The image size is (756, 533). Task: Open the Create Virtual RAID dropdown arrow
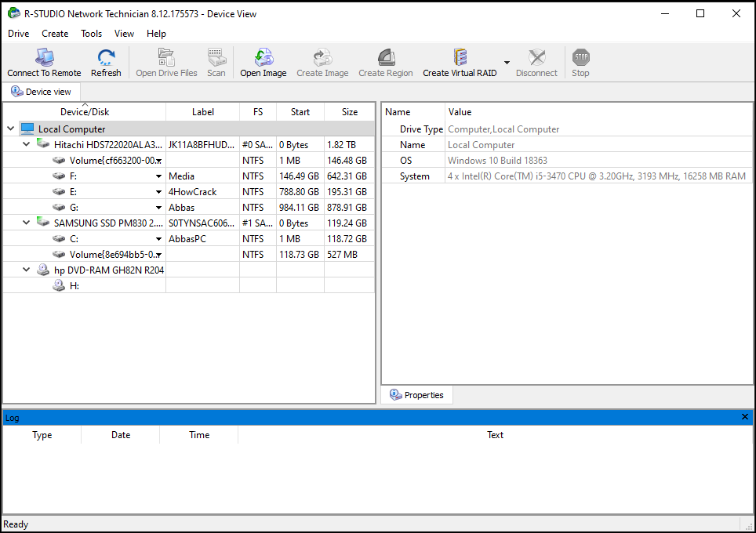pyautogui.click(x=507, y=63)
